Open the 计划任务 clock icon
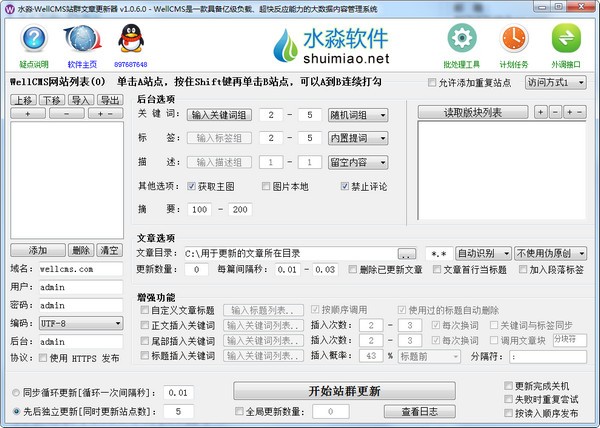Image resolution: width=600 pixels, height=428 pixels. pyautogui.click(x=513, y=39)
